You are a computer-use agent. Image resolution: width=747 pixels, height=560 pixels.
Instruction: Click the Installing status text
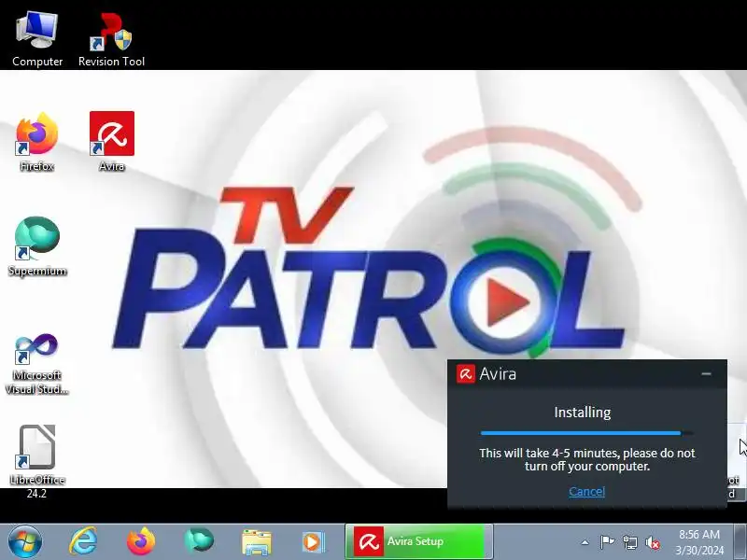tap(582, 412)
